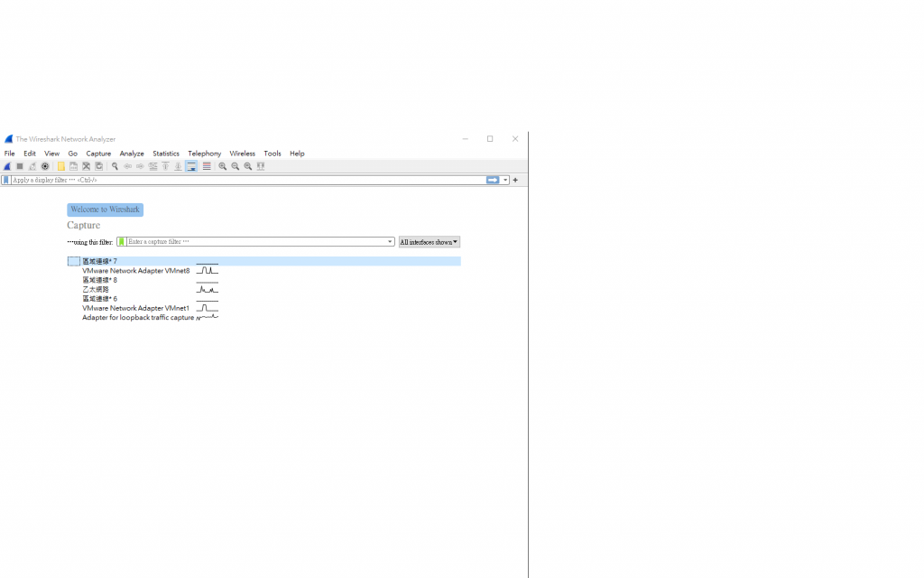Image resolution: width=924 pixels, height=578 pixels.
Task: Click the Go to specified packet icon
Action: tap(152, 167)
